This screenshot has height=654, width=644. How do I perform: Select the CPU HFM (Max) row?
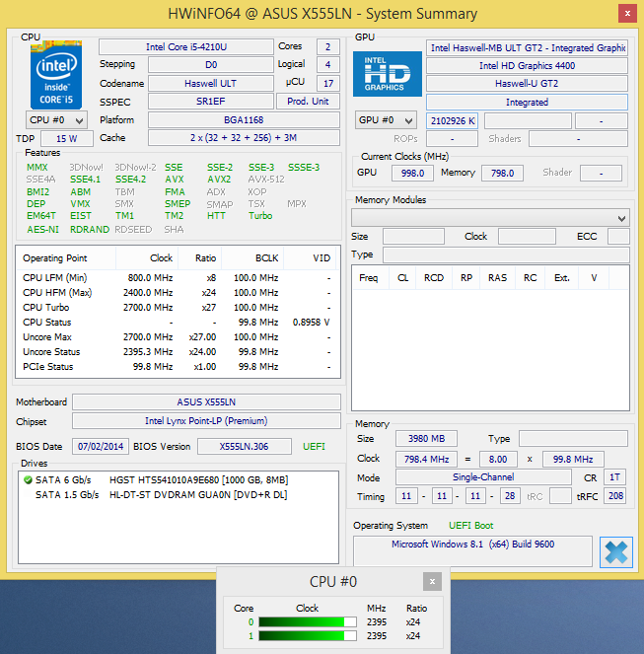pyautogui.click(x=178, y=293)
